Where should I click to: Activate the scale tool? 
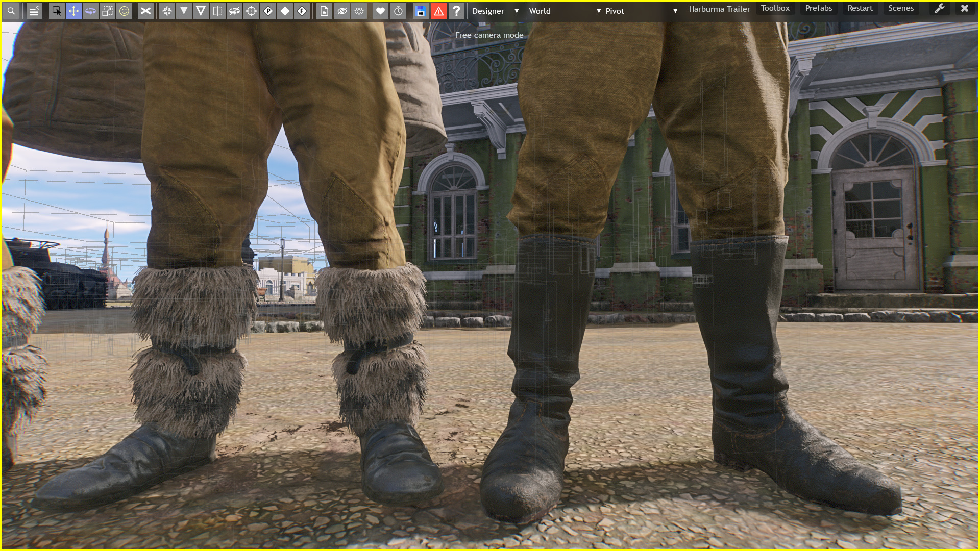107,11
